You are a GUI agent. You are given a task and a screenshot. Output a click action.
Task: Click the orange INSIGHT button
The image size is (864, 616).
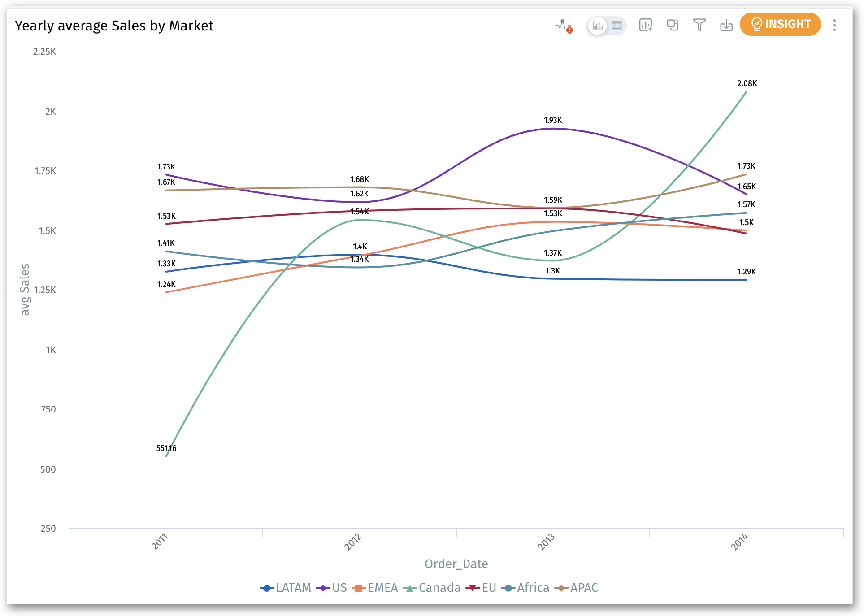pos(780,24)
